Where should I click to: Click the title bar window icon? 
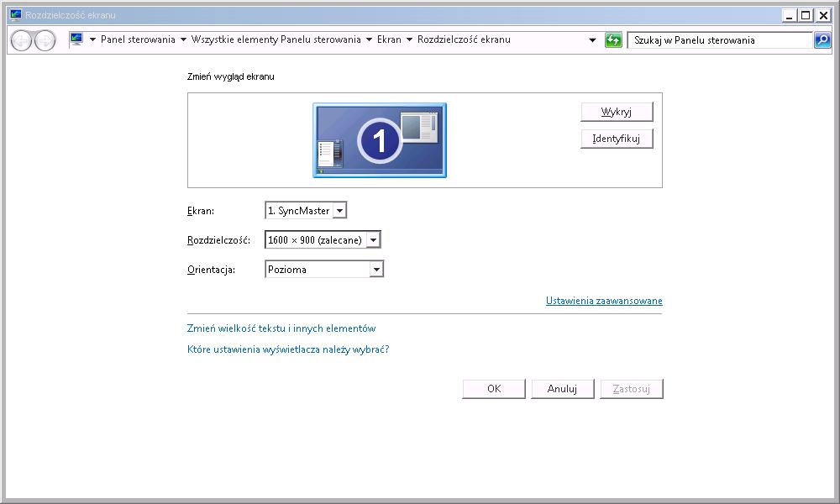pos(15,15)
